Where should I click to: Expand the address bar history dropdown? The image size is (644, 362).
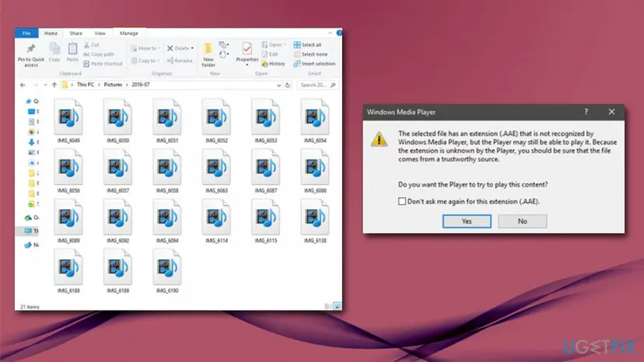click(x=279, y=85)
